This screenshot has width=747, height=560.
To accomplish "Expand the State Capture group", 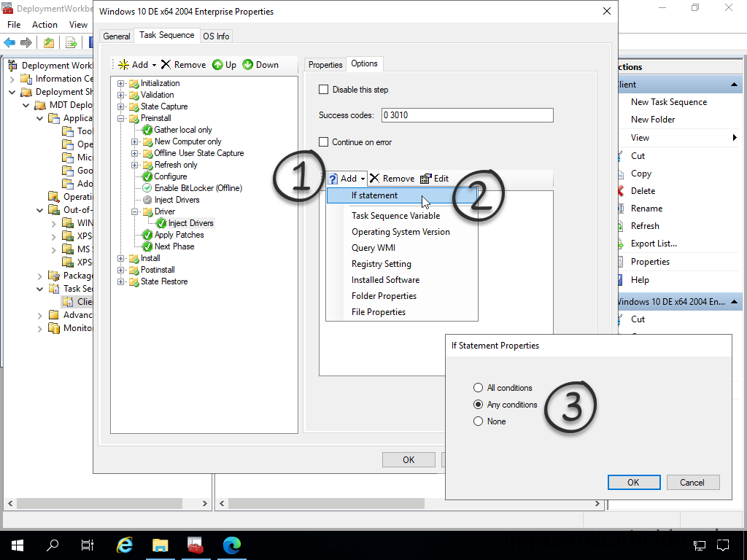I will click(x=120, y=106).
